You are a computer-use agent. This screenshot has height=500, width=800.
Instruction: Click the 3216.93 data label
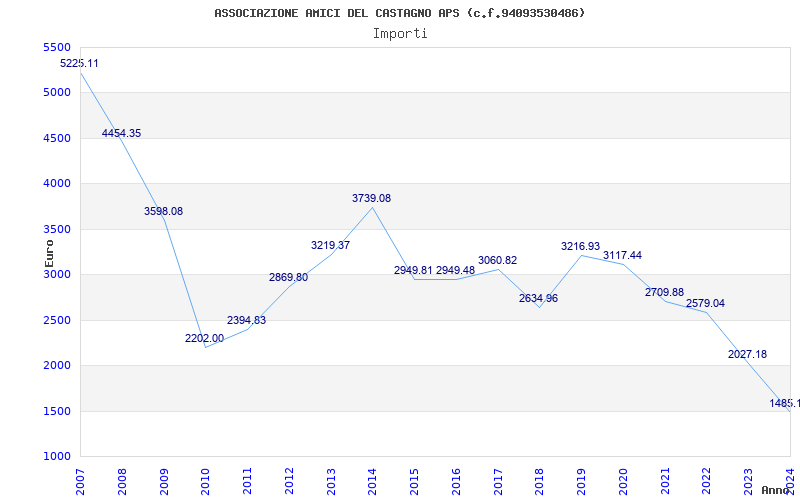point(580,246)
